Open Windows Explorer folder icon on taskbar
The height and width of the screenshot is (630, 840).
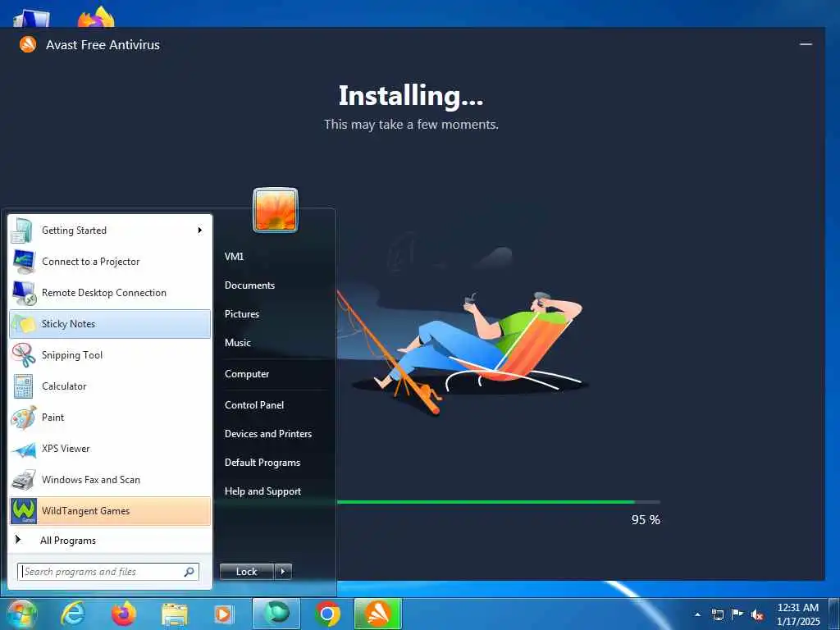[175, 614]
